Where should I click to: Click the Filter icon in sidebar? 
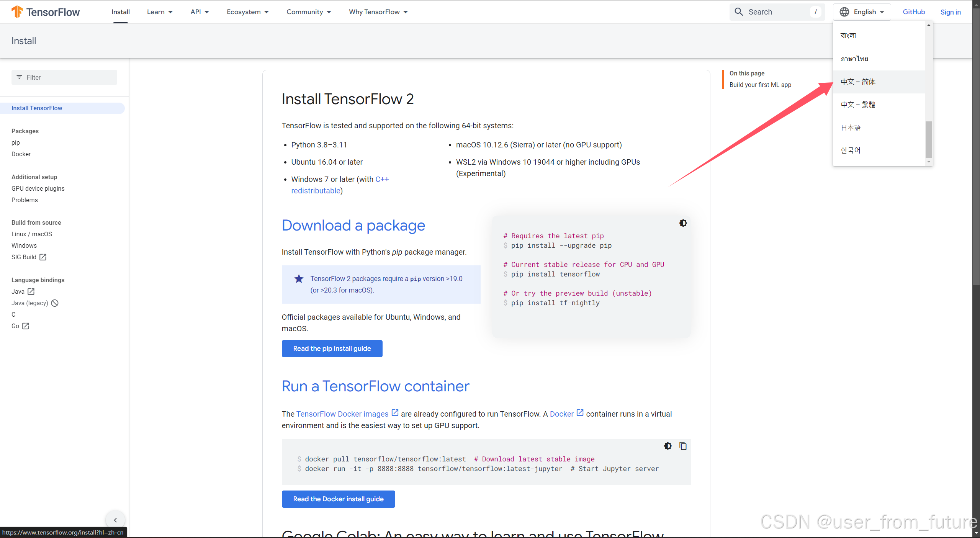(19, 77)
